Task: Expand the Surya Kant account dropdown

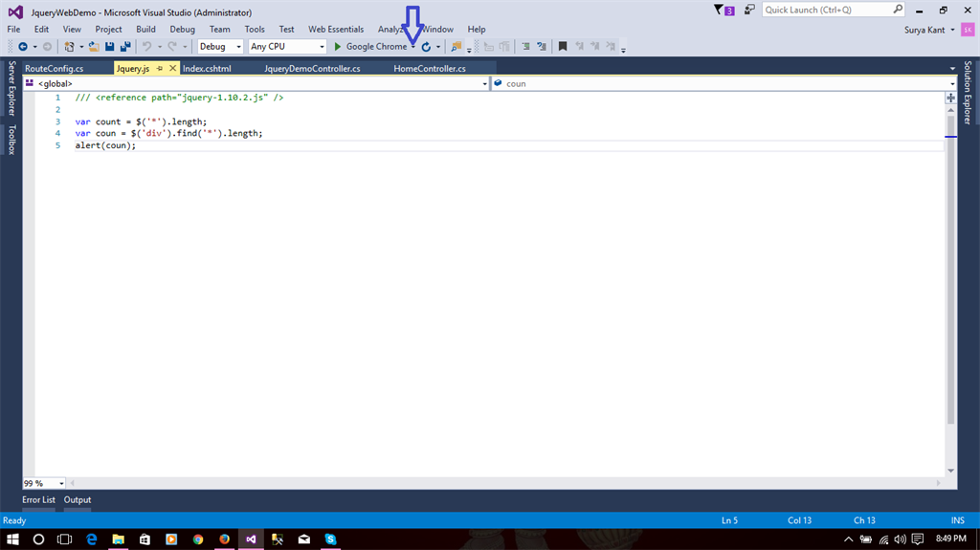Action: (952, 30)
